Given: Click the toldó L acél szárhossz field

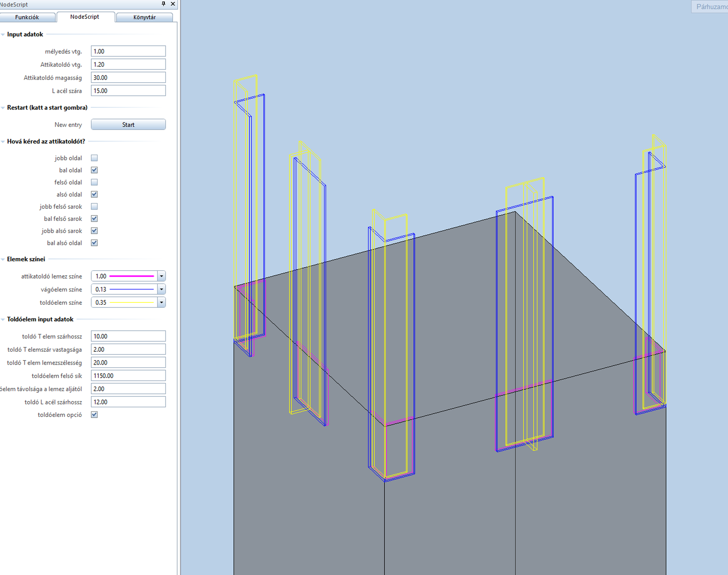Looking at the screenshot, I should tap(128, 402).
